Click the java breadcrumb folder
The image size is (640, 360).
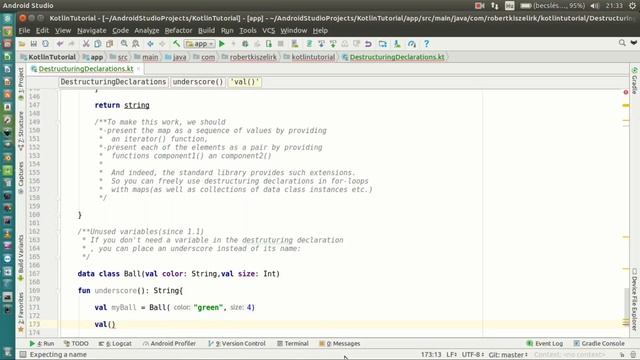tap(176, 57)
